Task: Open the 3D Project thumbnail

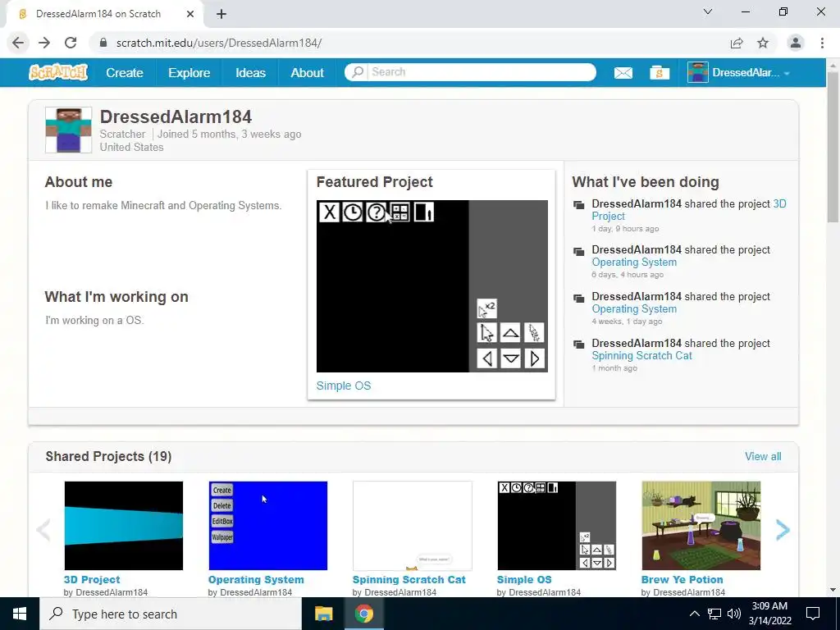Action: coord(124,526)
